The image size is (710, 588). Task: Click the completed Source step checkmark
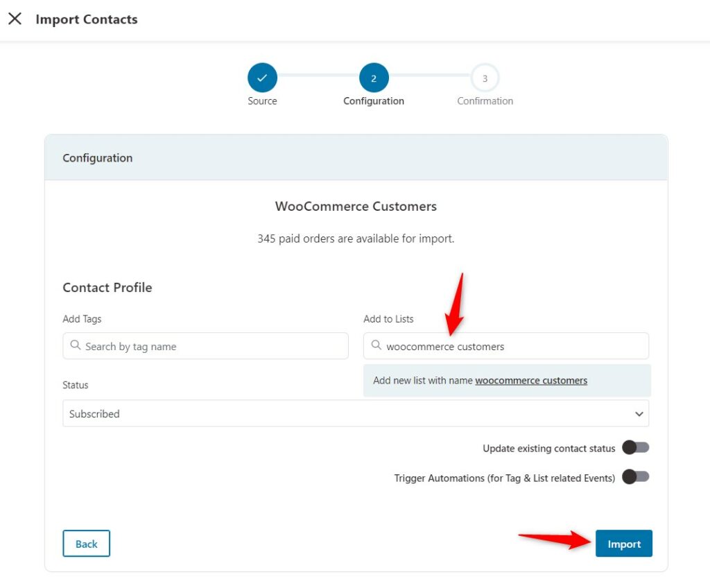(262, 78)
